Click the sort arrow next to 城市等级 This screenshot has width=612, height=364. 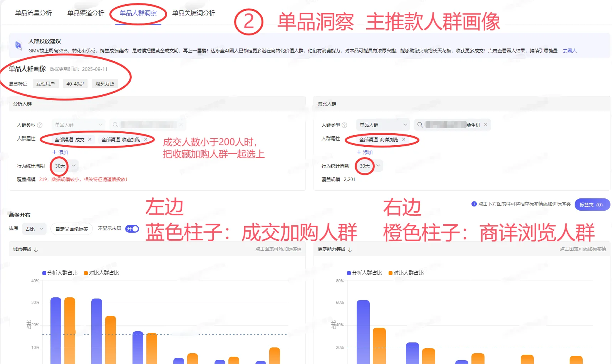pos(36,250)
